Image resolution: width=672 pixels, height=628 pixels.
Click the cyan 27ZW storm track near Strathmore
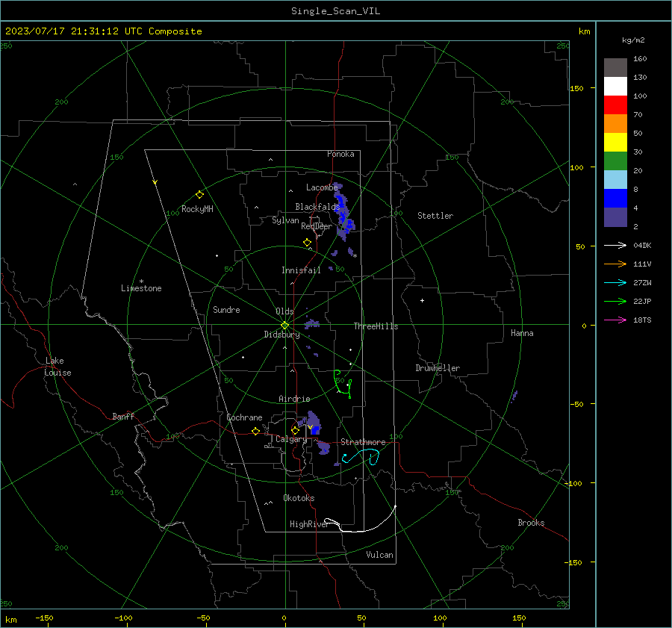(x=361, y=457)
